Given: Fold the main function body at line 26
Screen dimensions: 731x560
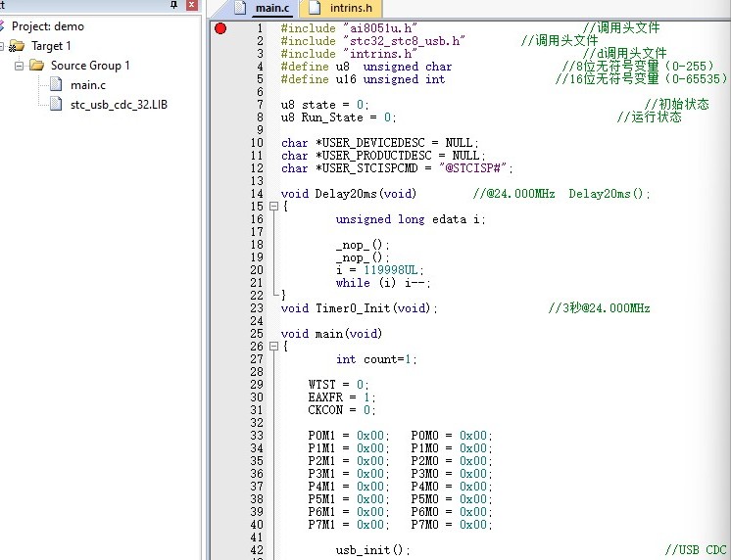Looking at the screenshot, I should tap(273, 347).
